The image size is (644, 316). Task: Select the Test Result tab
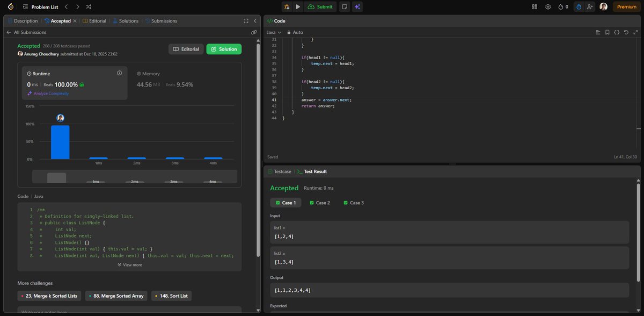[312, 171]
